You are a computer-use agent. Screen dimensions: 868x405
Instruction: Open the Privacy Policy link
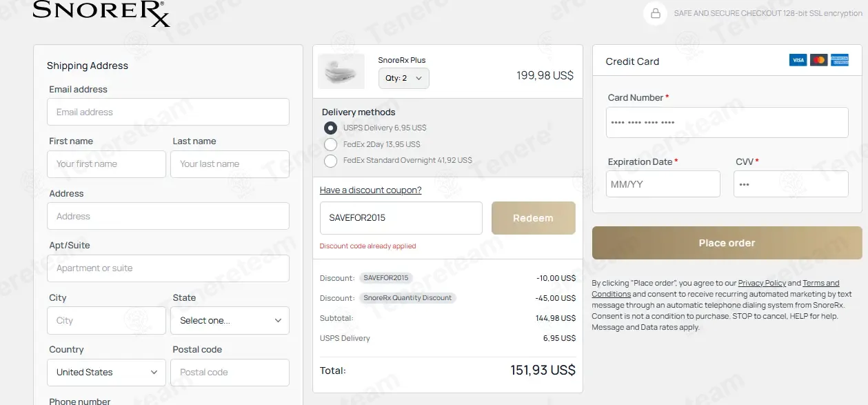[762, 283]
